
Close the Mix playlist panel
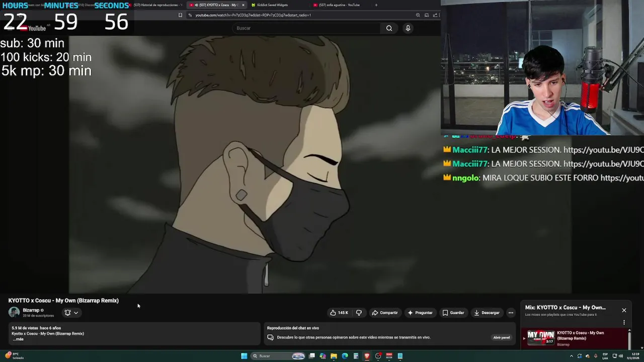point(624,310)
